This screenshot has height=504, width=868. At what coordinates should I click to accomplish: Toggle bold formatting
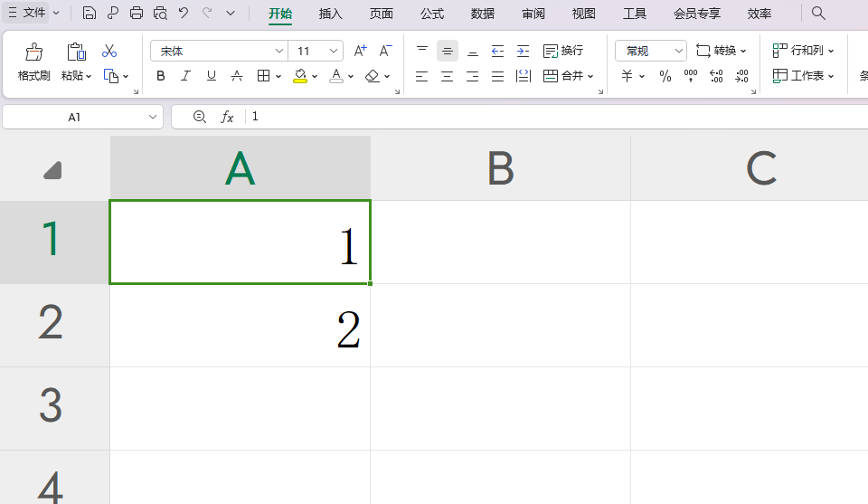coord(161,76)
